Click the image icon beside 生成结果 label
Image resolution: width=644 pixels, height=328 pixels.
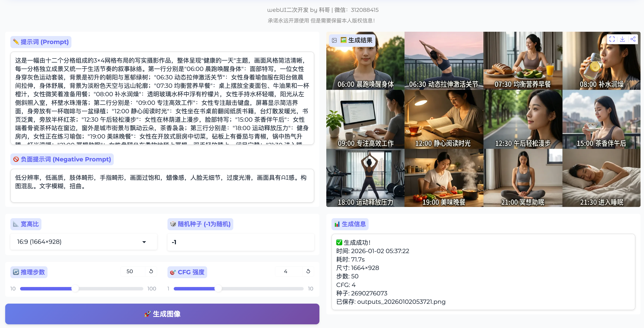click(334, 40)
